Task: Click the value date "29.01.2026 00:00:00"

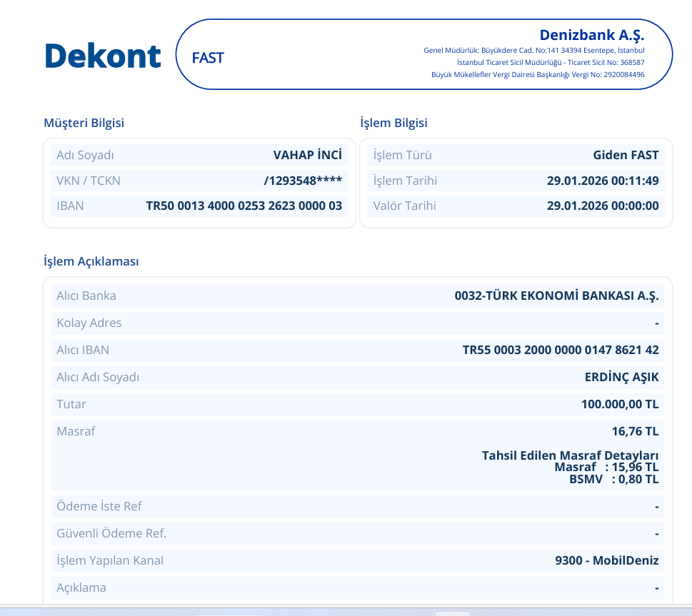Action: point(603,206)
